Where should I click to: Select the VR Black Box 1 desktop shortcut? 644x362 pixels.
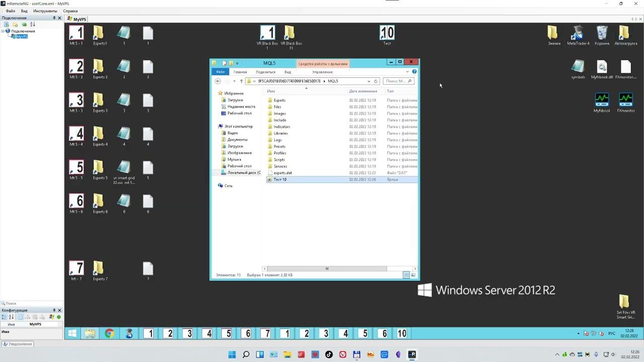click(267, 37)
